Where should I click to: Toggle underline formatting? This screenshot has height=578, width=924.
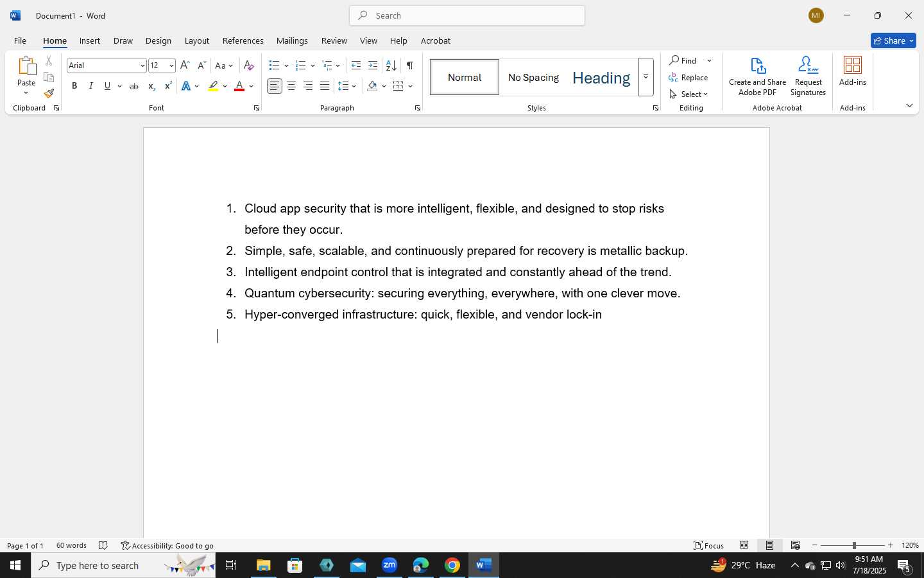pos(107,86)
